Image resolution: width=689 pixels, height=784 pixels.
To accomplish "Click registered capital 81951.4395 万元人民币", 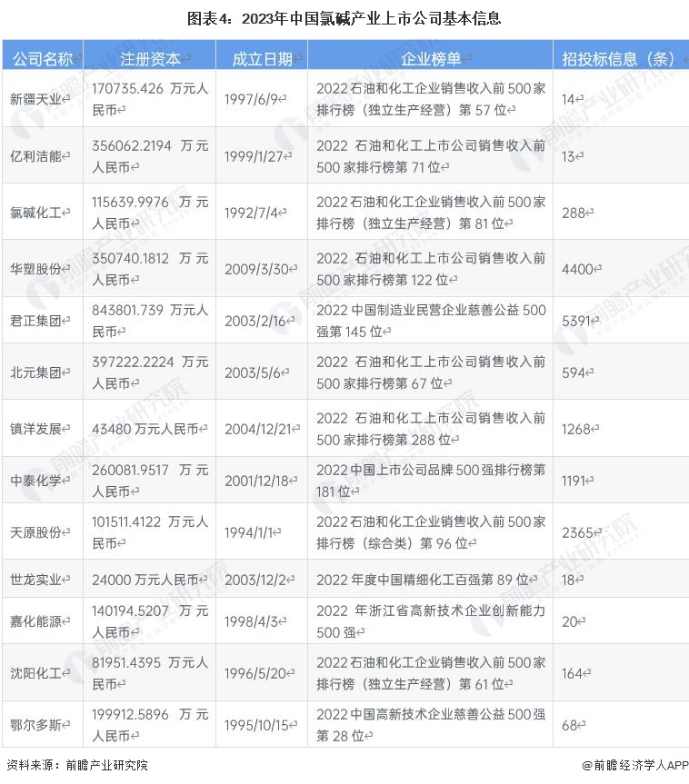I will coord(150,673).
